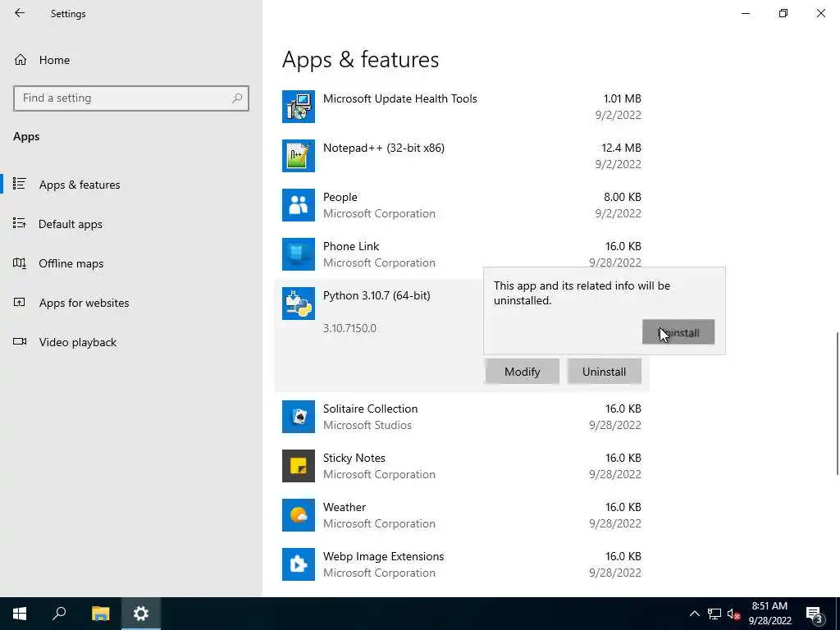Click the Uninstall button beside Modify
The height and width of the screenshot is (630, 840).
click(605, 372)
